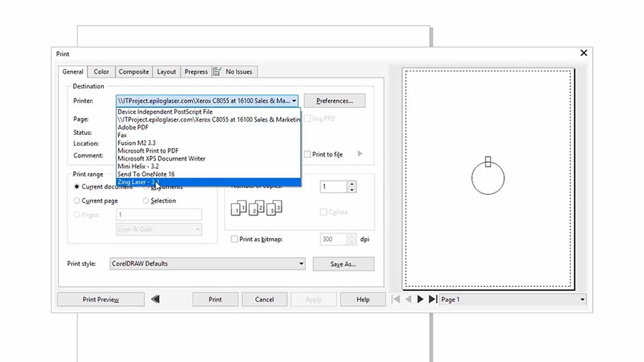Choose the Selection print range option
The height and width of the screenshot is (362, 644).
(x=145, y=201)
